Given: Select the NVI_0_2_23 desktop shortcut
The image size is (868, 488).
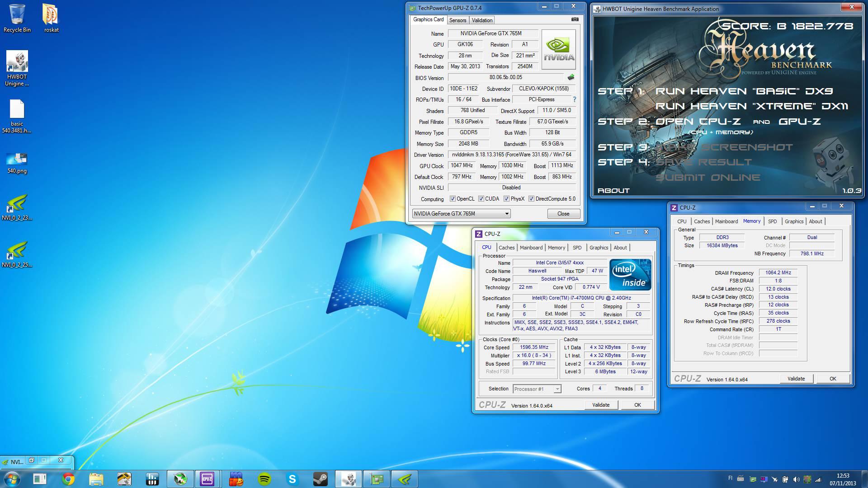Looking at the screenshot, I should (x=17, y=207).
